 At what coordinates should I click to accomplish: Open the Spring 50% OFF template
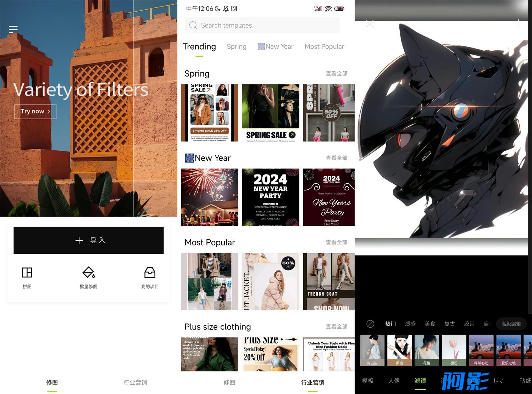(x=329, y=113)
